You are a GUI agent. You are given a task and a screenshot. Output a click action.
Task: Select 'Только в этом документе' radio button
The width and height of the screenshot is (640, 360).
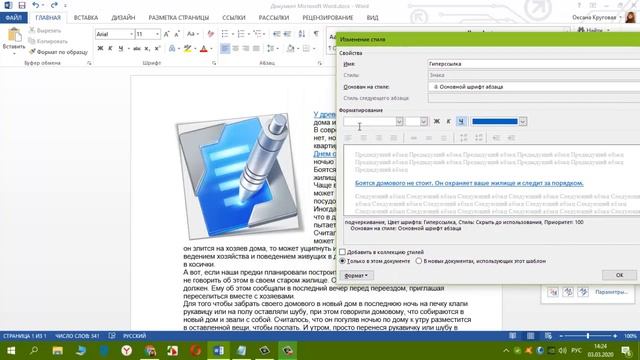click(x=342, y=261)
